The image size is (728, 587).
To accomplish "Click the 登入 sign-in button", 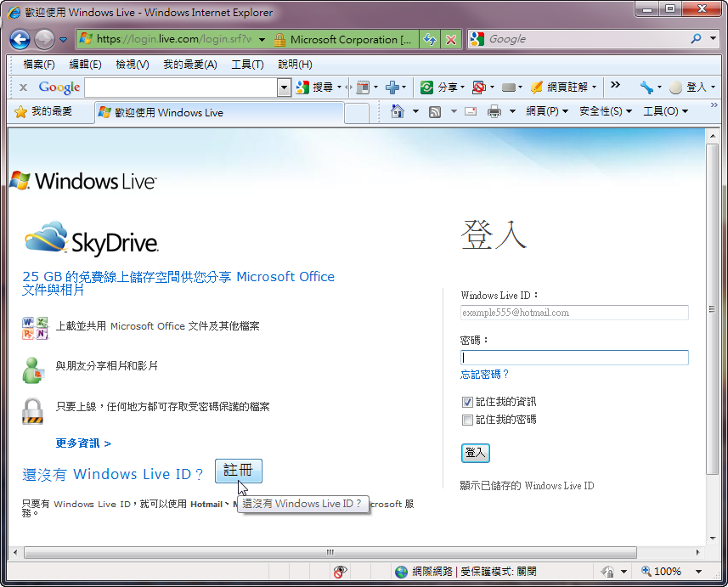I will pos(476,453).
